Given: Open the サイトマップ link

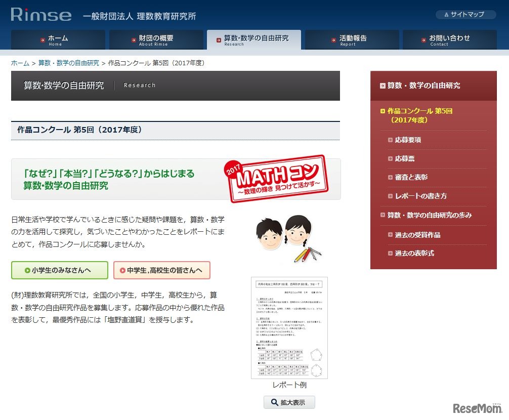Looking at the screenshot, I should pyautogui.click(x=465, y=15).
